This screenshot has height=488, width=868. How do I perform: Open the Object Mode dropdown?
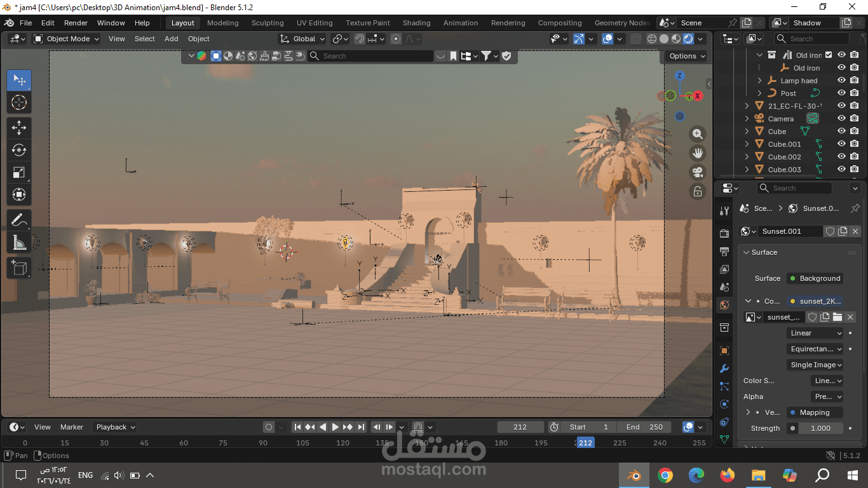pyautogui.click(x=67, y=39)
